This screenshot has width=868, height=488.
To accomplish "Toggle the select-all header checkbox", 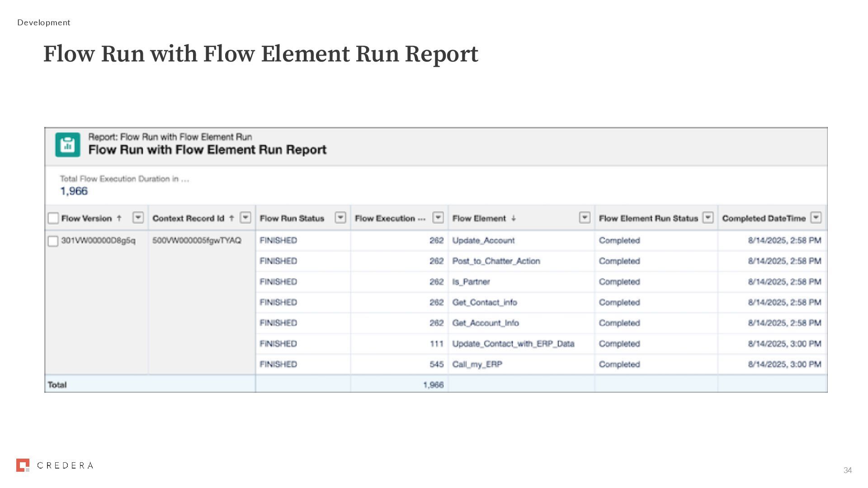I will point(53,218).
